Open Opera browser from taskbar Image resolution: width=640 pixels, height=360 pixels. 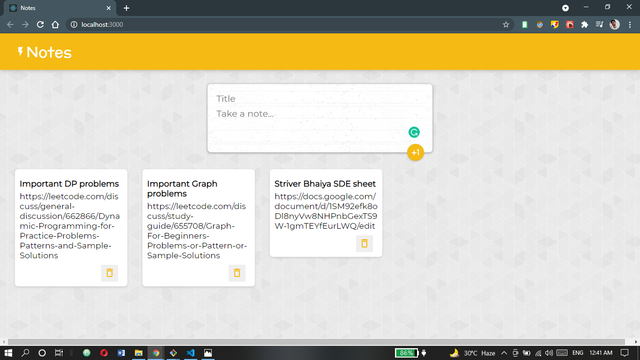pyautogui.click(x=104, y=353)
